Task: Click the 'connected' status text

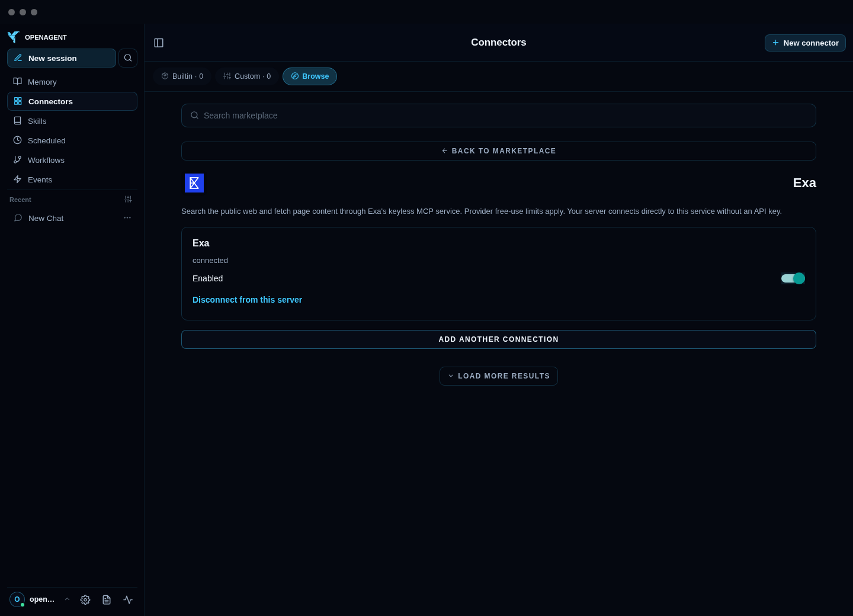Action: 210,261
